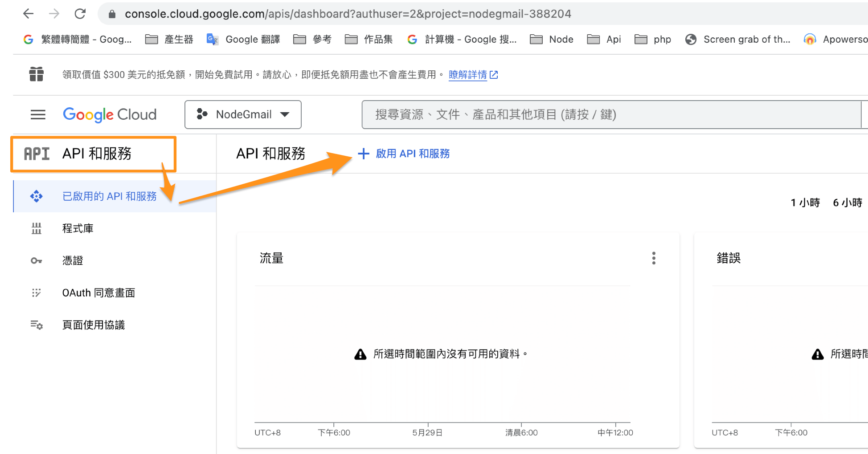This screenshot has width=868, height=454.
Task: Click the 啟用 API 和服務 button
Action: (412, 154)
